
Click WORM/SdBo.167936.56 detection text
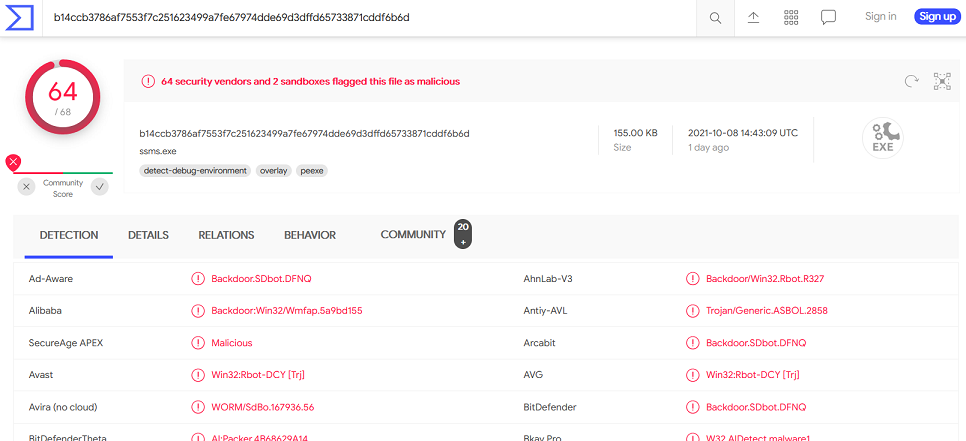[x=263, y=407]
